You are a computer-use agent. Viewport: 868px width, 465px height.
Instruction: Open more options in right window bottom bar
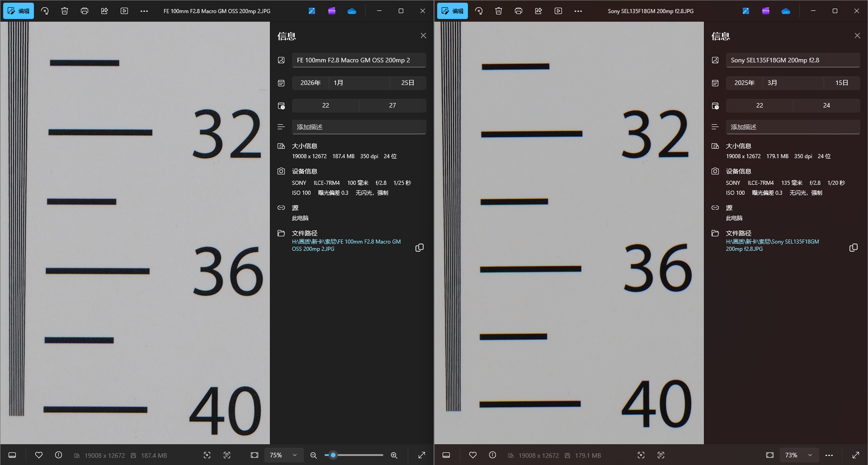click(829, 455)
